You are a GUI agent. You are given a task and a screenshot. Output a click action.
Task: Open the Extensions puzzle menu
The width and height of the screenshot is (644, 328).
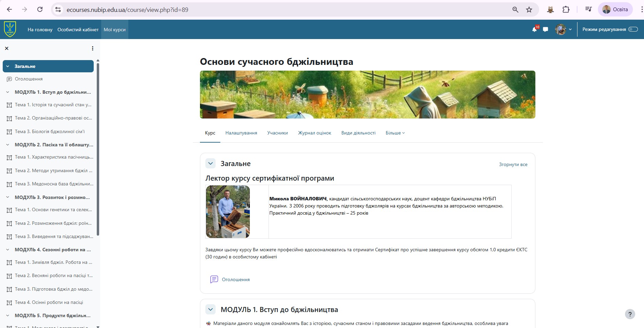[566, 10]
